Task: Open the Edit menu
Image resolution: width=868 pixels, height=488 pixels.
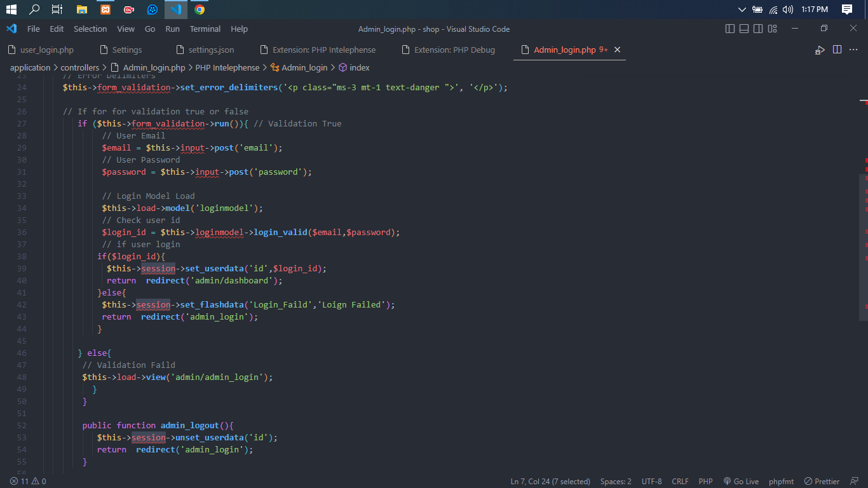Action: click(57, 29)
